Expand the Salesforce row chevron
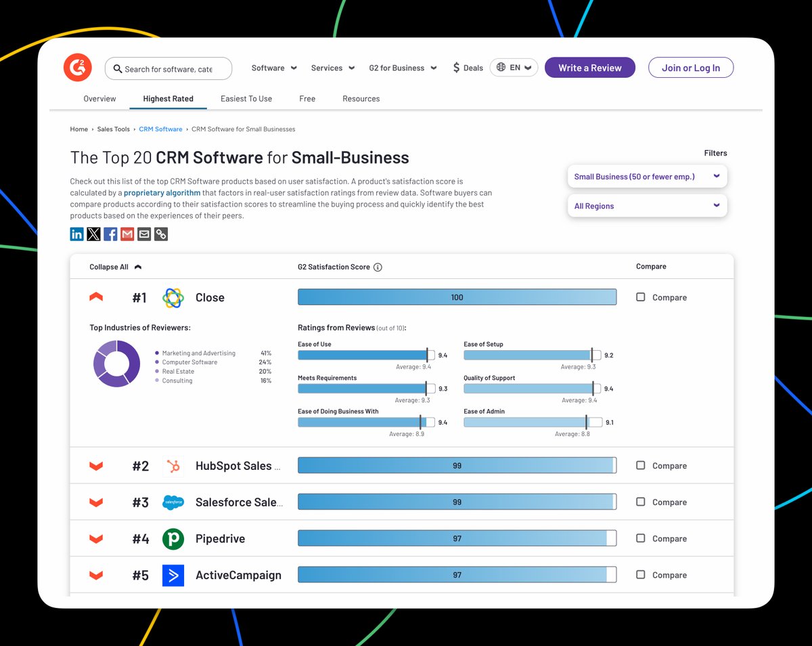 pos(96,502)
